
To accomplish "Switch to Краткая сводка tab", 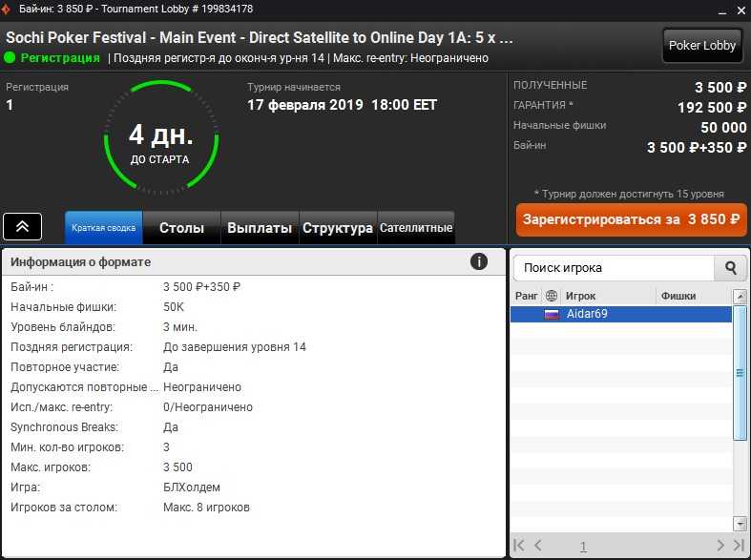I will point(103,228).
